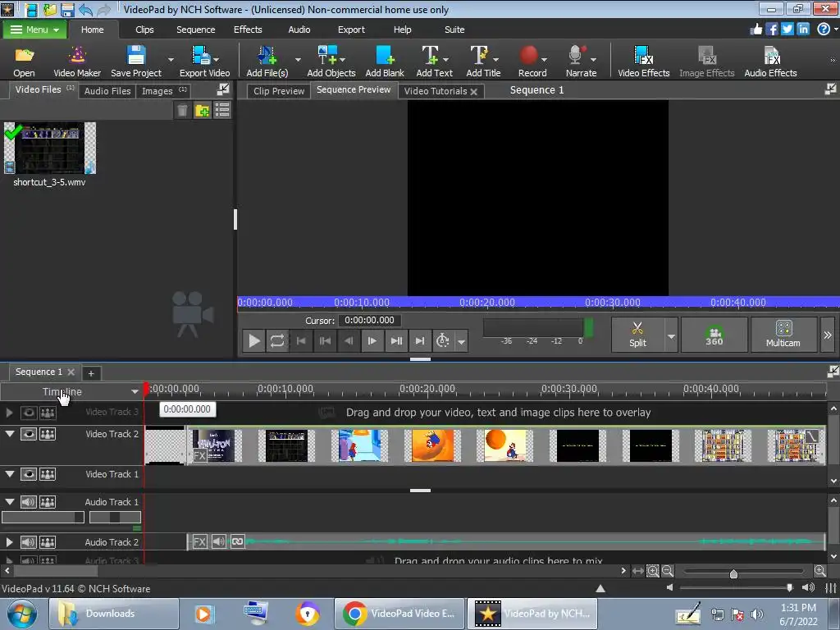
Task: Switch to Clip Preview tab
Action: point(279,91)
